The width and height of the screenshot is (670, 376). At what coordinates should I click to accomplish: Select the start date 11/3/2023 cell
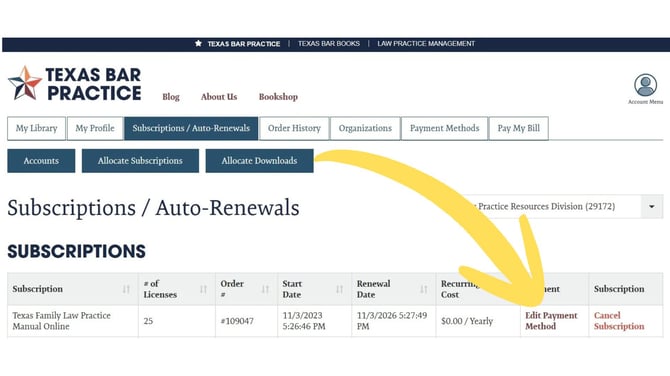coord(314,321)
